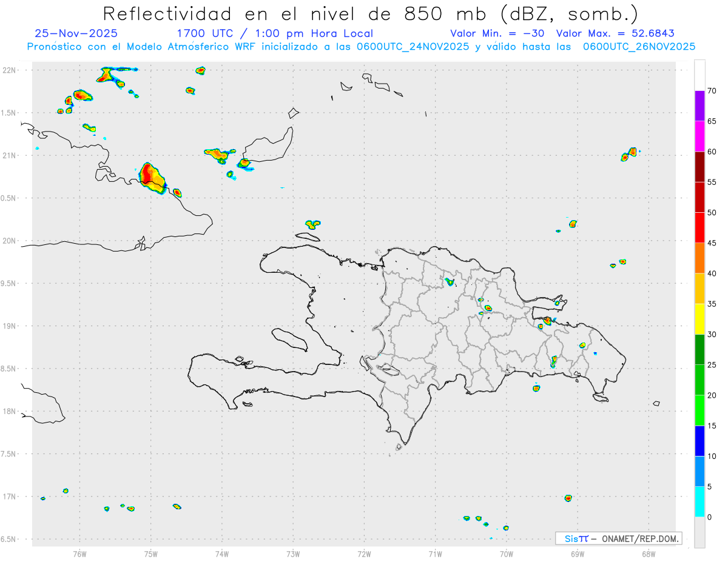
Task: Click the color bar label "70"
Action: click(x=712, y=91)
